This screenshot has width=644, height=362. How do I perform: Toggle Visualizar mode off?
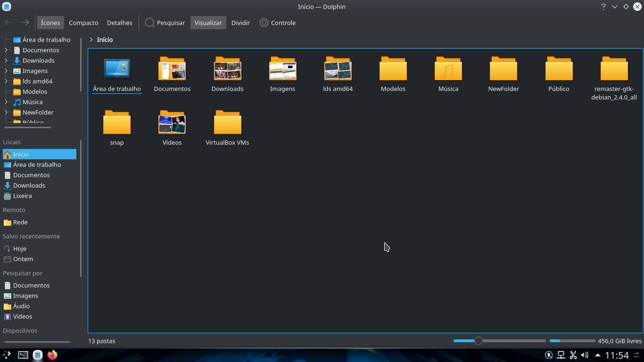[x=208, y=22]
